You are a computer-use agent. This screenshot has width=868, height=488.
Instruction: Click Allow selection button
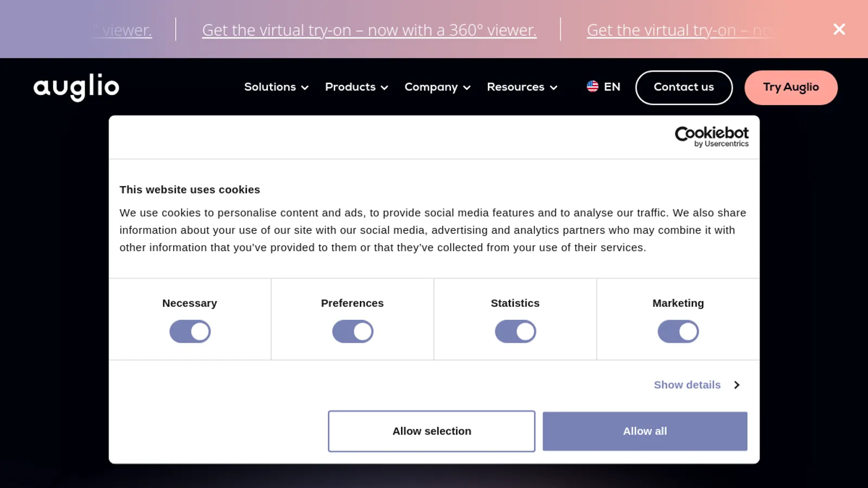click(431, 431)
